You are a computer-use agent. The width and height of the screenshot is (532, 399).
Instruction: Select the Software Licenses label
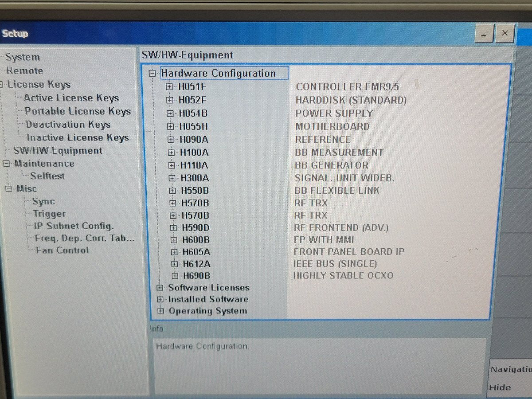209,288
